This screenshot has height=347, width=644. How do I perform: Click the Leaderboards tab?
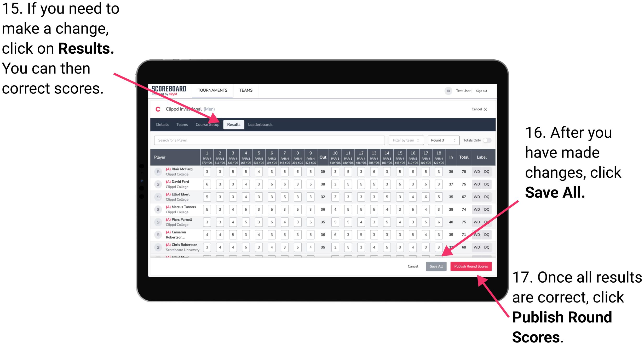pyautogui.click(x=262, y=124)
